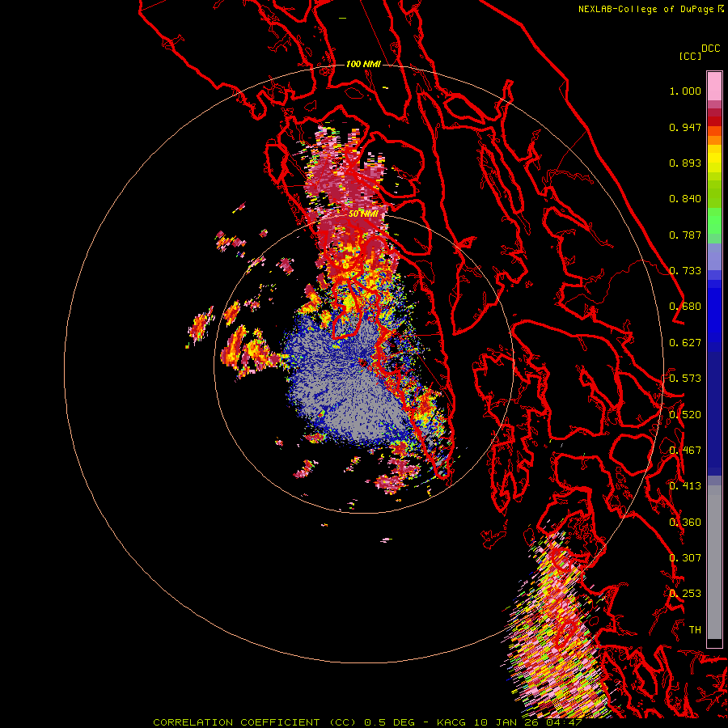Image resolution: width=728 pixels, height=728 pixels.
Task: Select the 0.680 legend value
Action: click(685, 307)
